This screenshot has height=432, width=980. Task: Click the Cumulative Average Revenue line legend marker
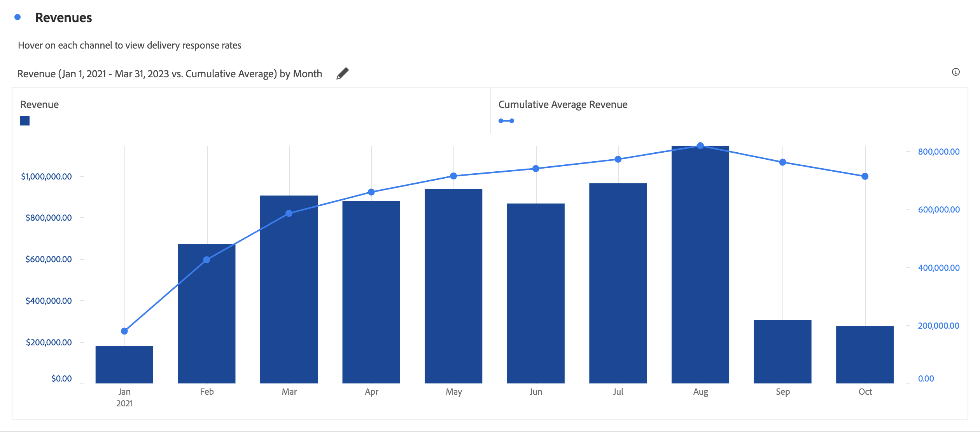[506, 121]
